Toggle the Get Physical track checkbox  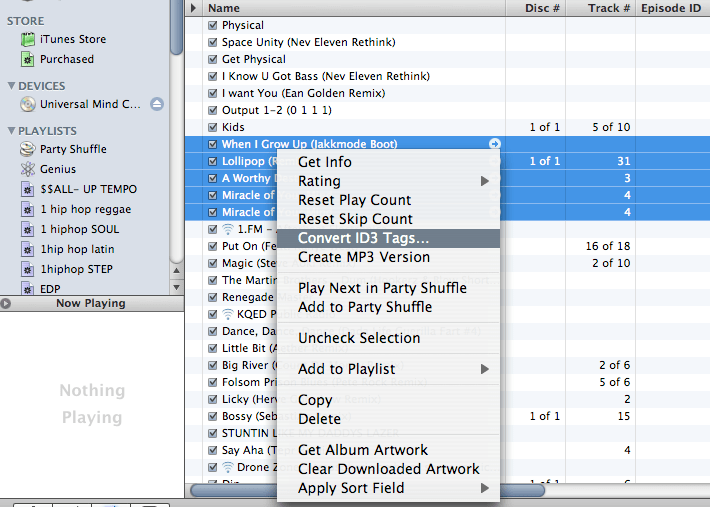[212, 59]
